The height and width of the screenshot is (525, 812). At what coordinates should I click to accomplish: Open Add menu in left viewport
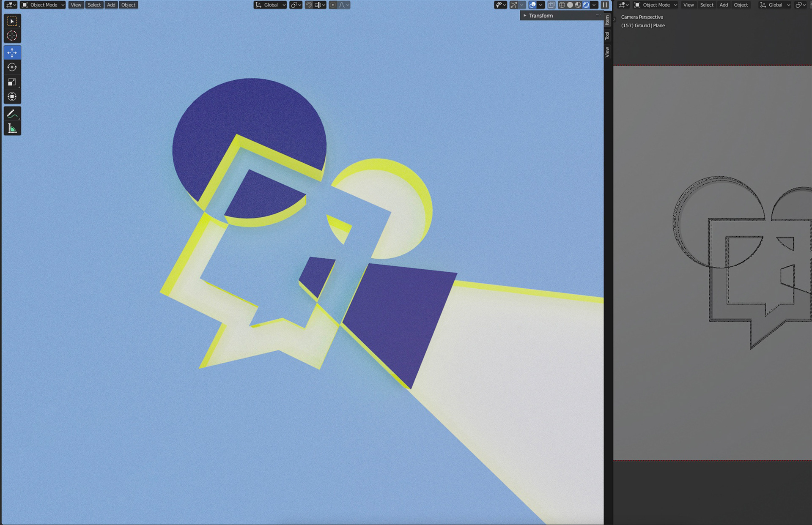[x=111, y=5]
